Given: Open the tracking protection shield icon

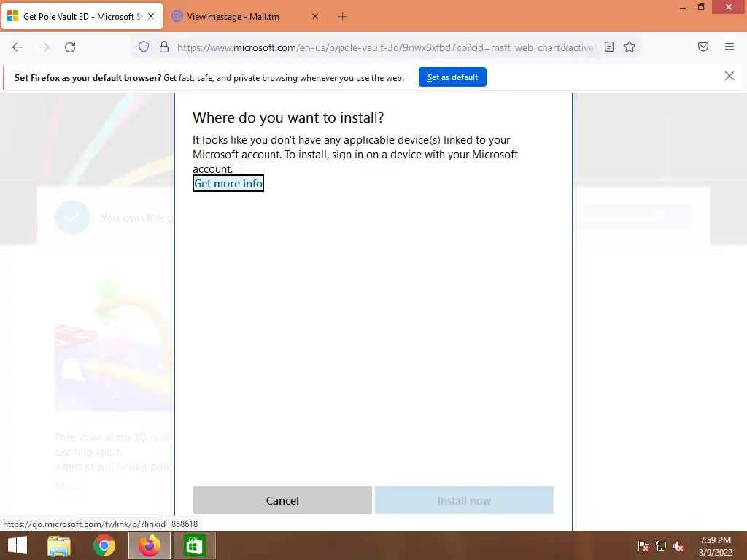Looking at the screenshot, I should pos(144,47).
